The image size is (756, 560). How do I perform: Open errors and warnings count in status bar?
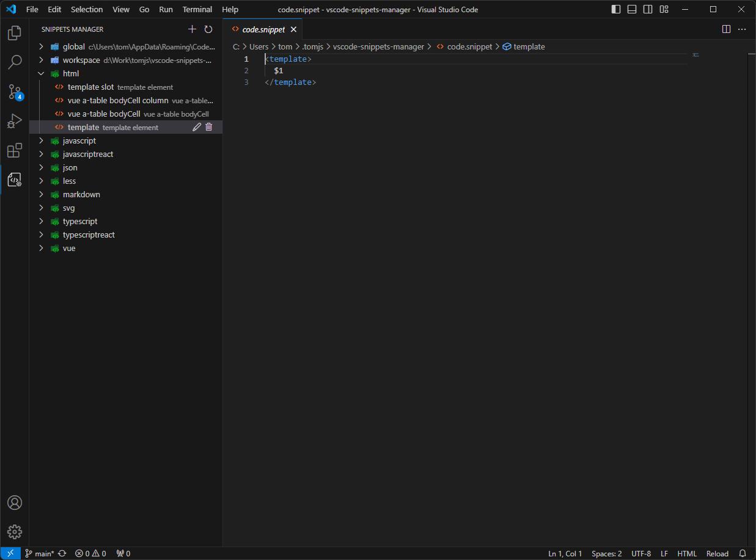click(90, 553)
